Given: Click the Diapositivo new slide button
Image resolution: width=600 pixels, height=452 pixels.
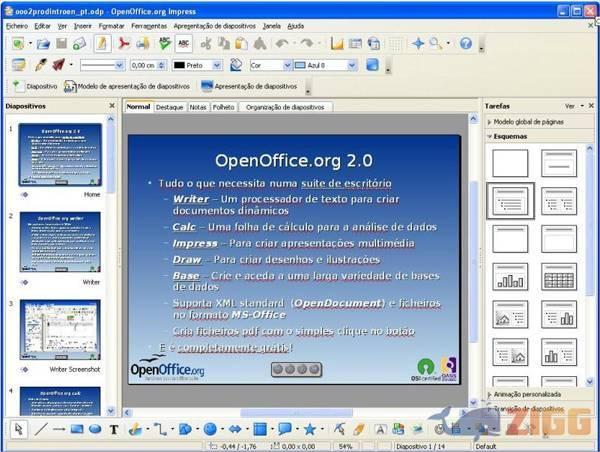Looking at the screenshot, I should click(x=34, y=86).
